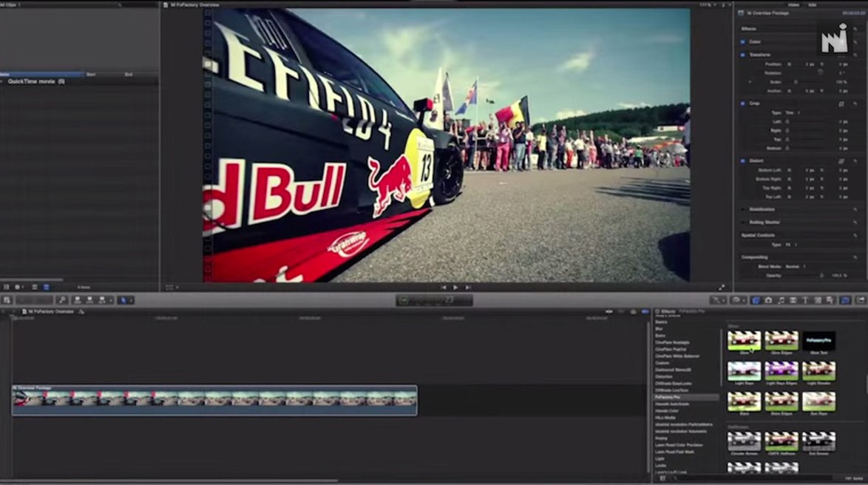Click the Crop screen-control icon in the inspector

click(842, 104)
